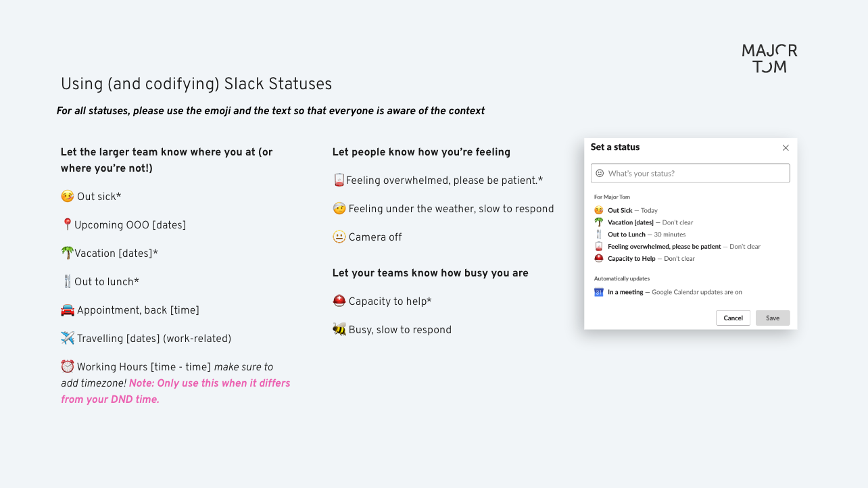868x488 pixels.
Task: Click the neutral face emoji beside Camera off
Action: pos(339,237)
